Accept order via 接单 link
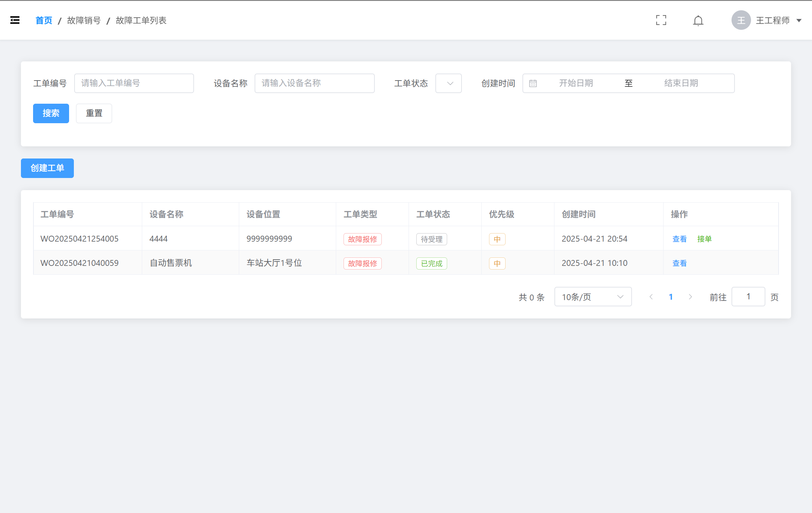 coord(704,239)
